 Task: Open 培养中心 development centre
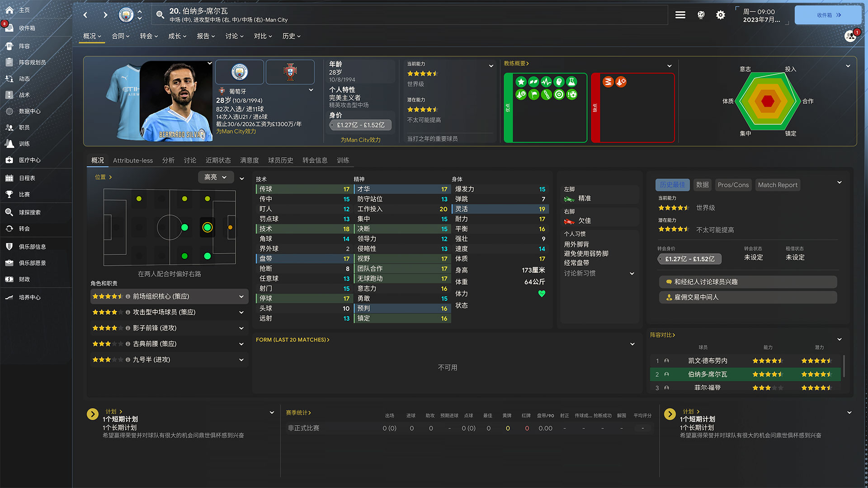29,297
